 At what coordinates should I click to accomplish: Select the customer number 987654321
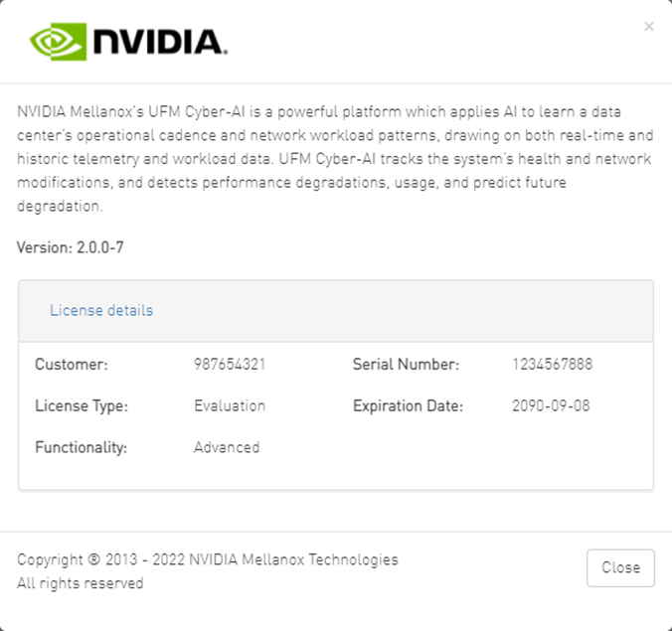point(230,365)
